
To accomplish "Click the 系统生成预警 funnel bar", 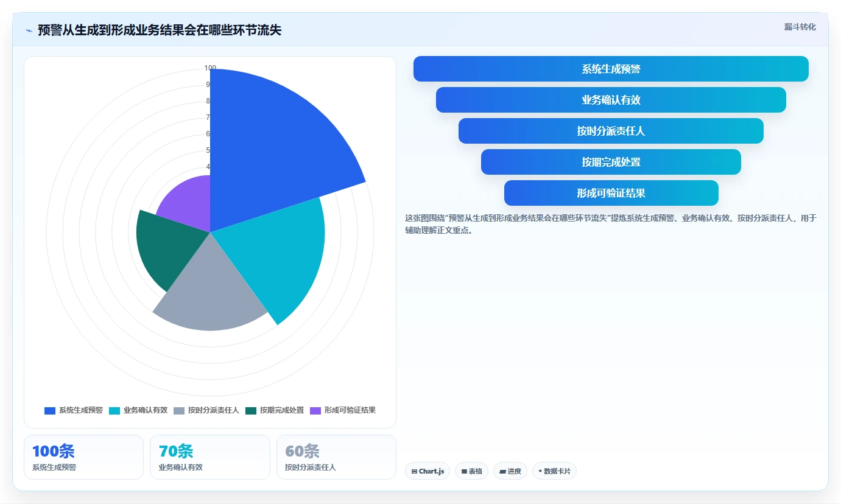I will (611, 69).
